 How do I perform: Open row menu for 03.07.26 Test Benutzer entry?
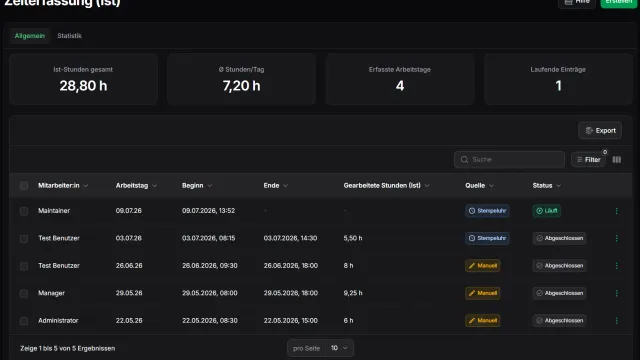coord(616,238)
